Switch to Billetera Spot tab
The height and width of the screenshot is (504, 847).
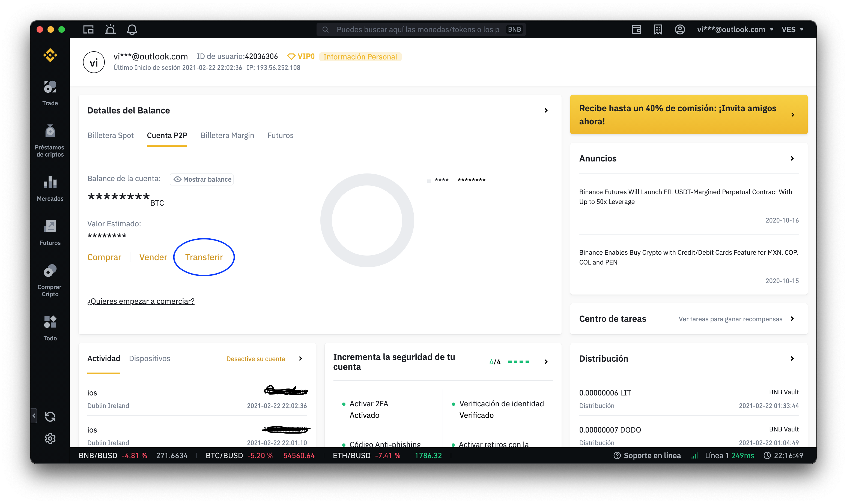(111, 136)
